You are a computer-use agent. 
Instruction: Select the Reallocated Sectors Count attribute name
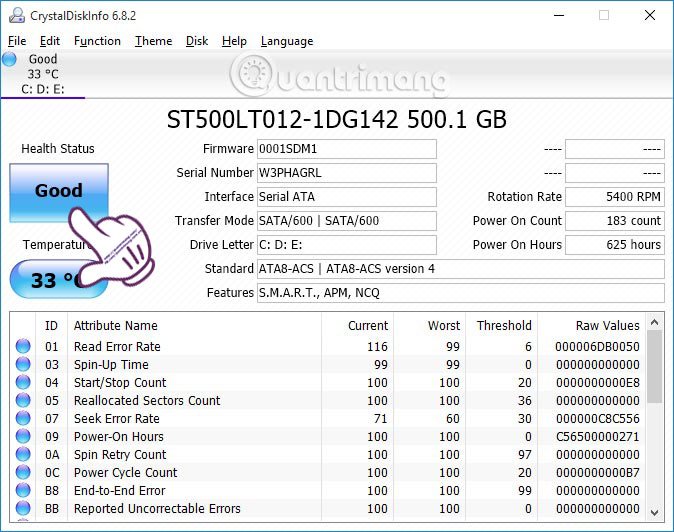[x=147, y=401]
